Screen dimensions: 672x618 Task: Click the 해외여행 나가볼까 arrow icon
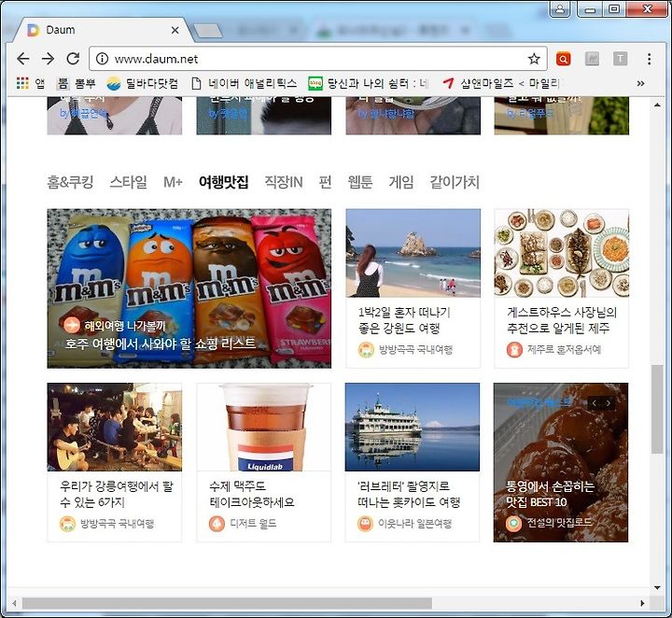coord(72,325)
